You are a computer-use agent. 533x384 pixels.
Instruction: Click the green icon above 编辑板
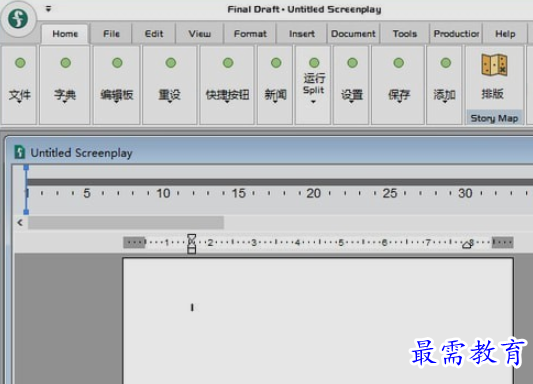(117, 63)
